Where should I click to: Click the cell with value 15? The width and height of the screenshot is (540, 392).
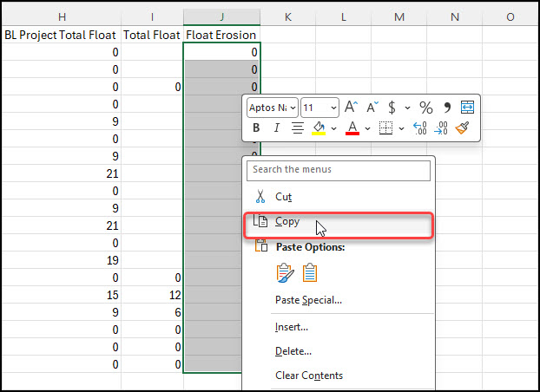pos(62,295)
